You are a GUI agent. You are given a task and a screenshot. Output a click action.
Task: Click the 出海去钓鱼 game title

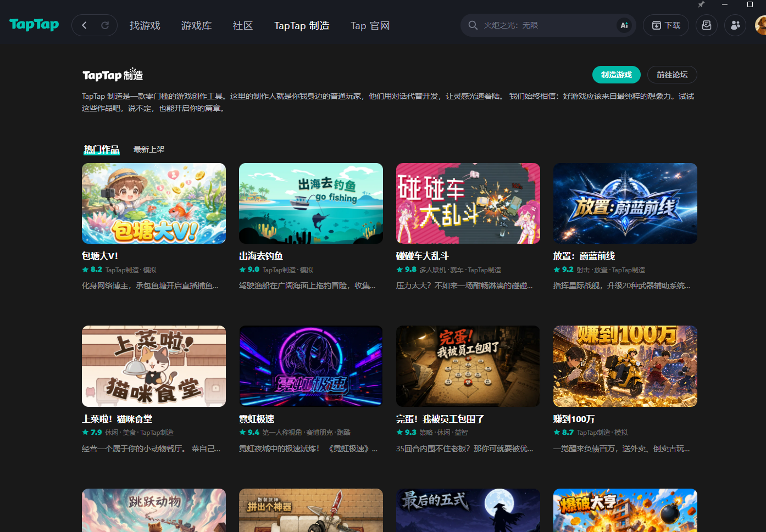tap(261, 256)
